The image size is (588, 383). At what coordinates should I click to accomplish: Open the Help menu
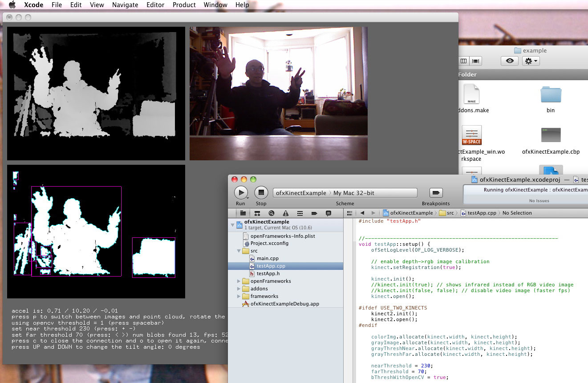(242, 5)
